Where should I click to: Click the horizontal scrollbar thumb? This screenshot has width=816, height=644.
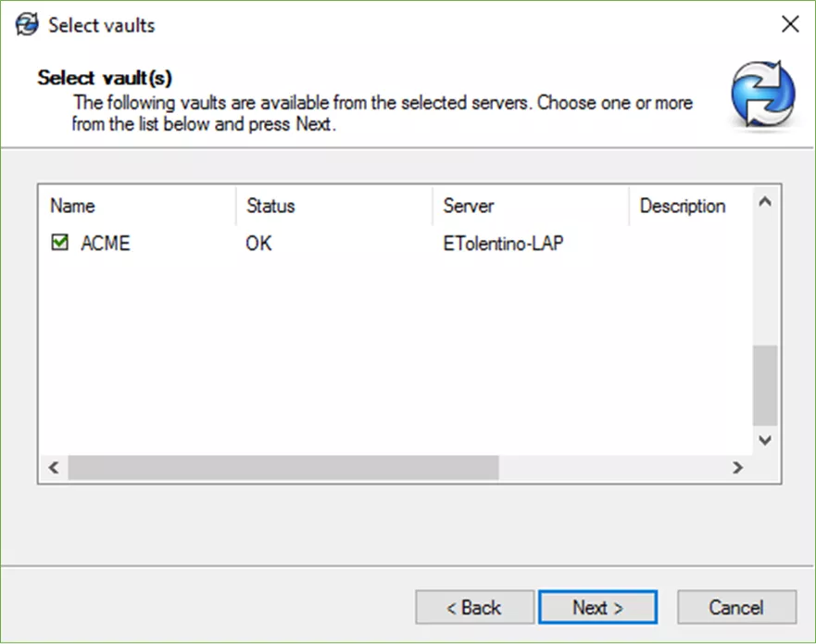(282, 468)
